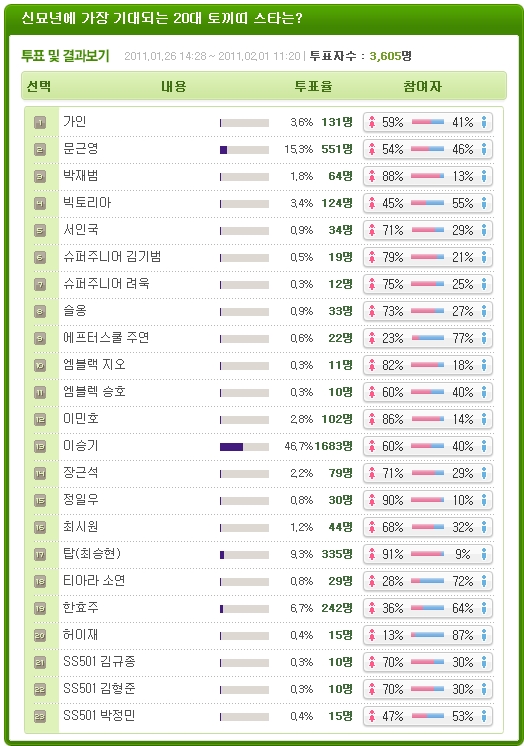Click 1683명 vote count for 이승기
524x746 pixels.
click(334, 446)
